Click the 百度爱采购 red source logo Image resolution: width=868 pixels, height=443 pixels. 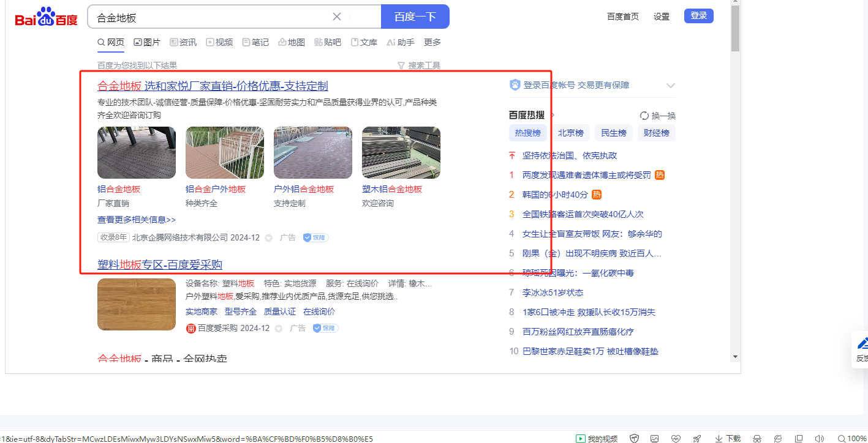point(191,329)
